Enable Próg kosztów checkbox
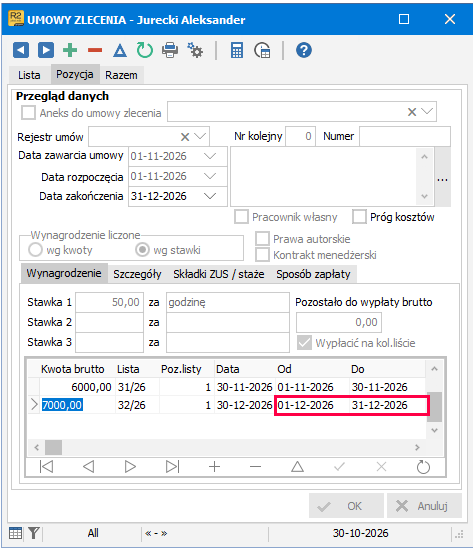 [359, 217]
